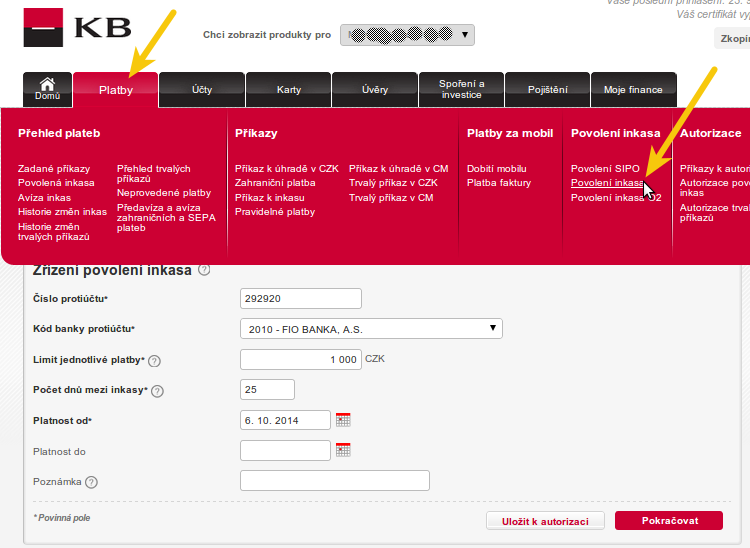The height and width of the screenshot is (548, 750).
Task: Open the Spoření a investice tab
Action: (x=461, y=89)
